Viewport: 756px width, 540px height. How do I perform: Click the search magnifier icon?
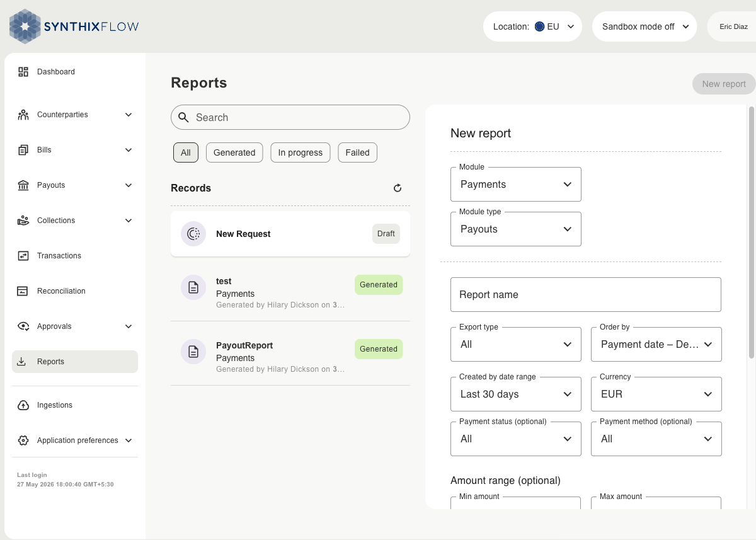click(x=183, y=117)
